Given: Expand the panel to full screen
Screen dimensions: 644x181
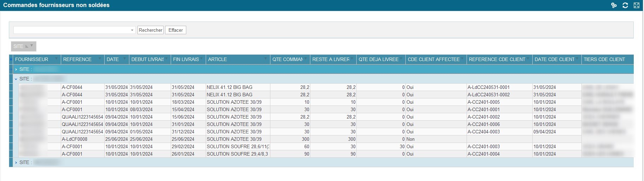Looking at the screenshot, I should point(637,5).
